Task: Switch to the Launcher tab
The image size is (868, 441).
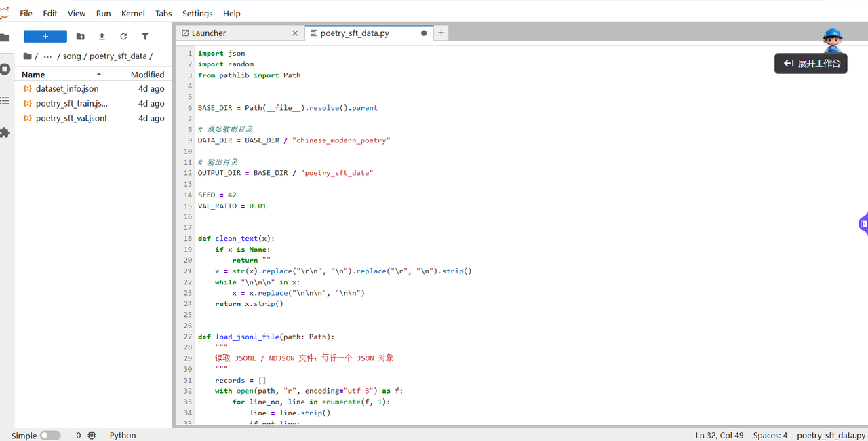Action: pos(209,33)
